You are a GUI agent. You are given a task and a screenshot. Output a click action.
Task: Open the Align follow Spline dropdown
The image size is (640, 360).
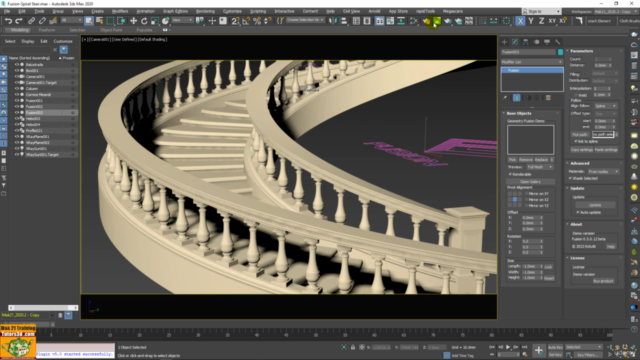pos(605,106)
